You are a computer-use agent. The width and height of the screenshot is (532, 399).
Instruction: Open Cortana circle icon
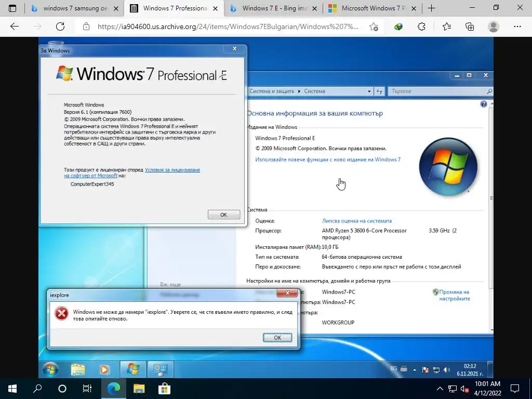click(x=62, y=389)
